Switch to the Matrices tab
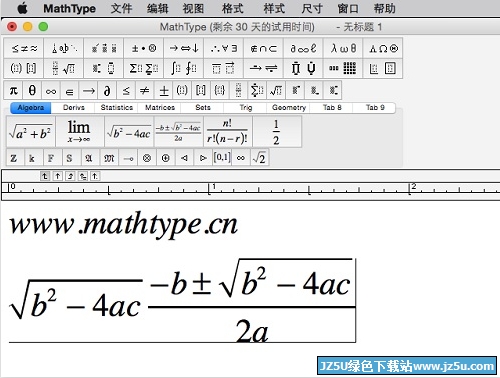Image resolution: width=500 pixels, height=378 pixels. click(160, 107)
